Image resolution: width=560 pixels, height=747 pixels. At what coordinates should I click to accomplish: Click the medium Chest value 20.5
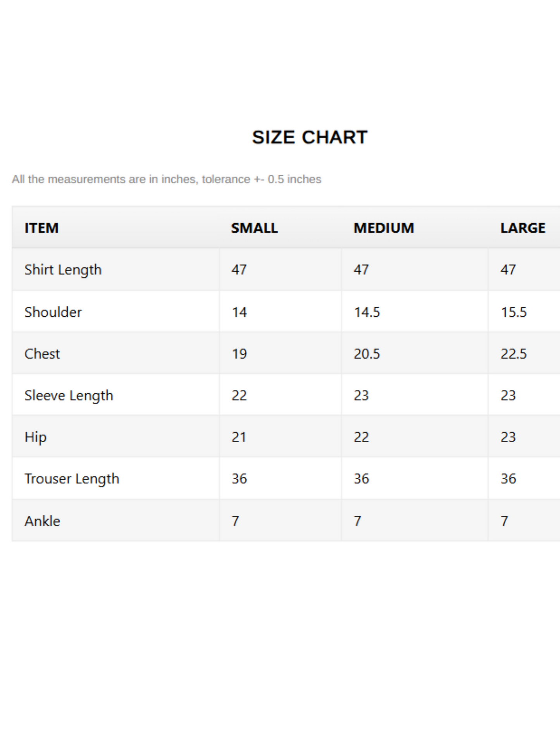(x=367, y=354)
